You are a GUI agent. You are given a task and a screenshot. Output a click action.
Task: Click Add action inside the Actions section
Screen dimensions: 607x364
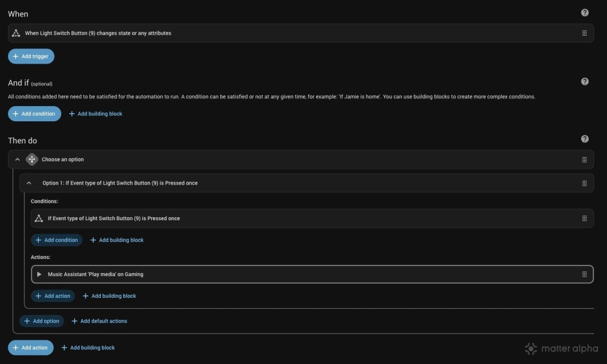click(54, 295)
